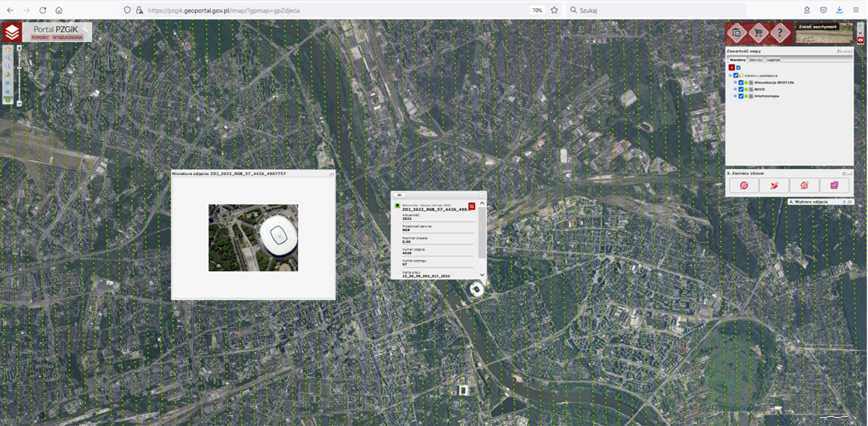Open the WYSZUKIWANIA menu
Viewport: 868px width, 426px height.
[68, 37]
